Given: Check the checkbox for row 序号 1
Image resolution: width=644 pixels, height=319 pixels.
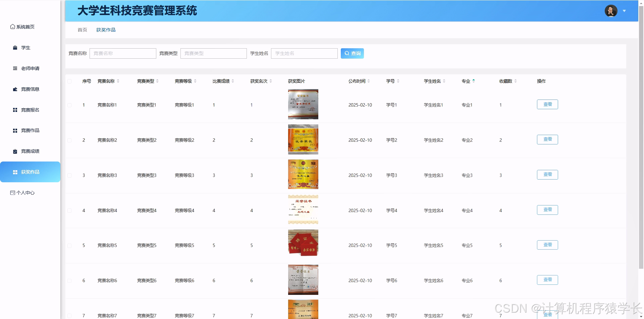Looking at the screenshot, I should [69, 105].
